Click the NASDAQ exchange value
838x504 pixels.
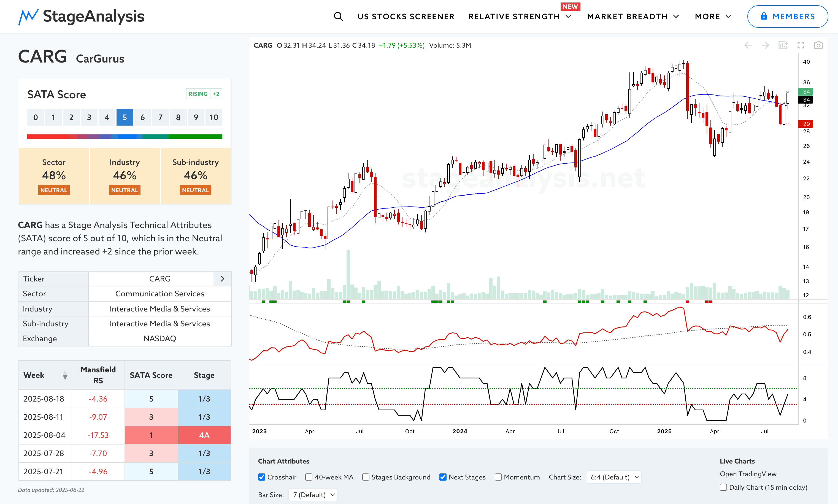160,338
